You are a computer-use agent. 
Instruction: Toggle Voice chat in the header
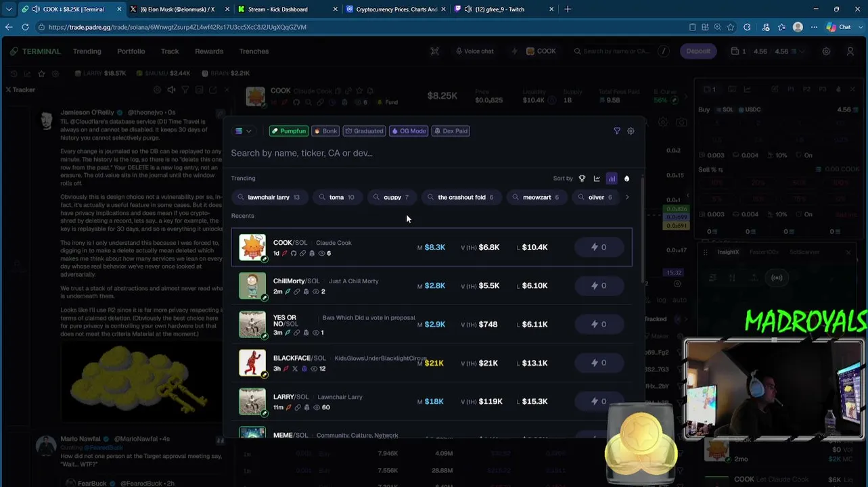tap(475, 51)
